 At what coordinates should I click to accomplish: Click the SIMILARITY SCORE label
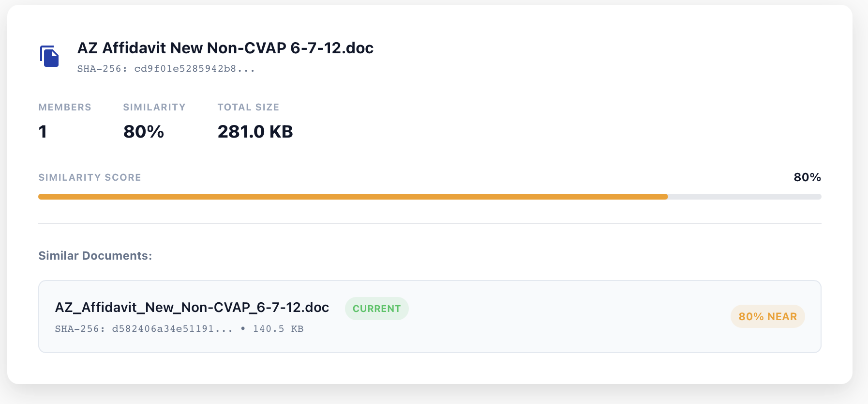click(x=90, y=177)
